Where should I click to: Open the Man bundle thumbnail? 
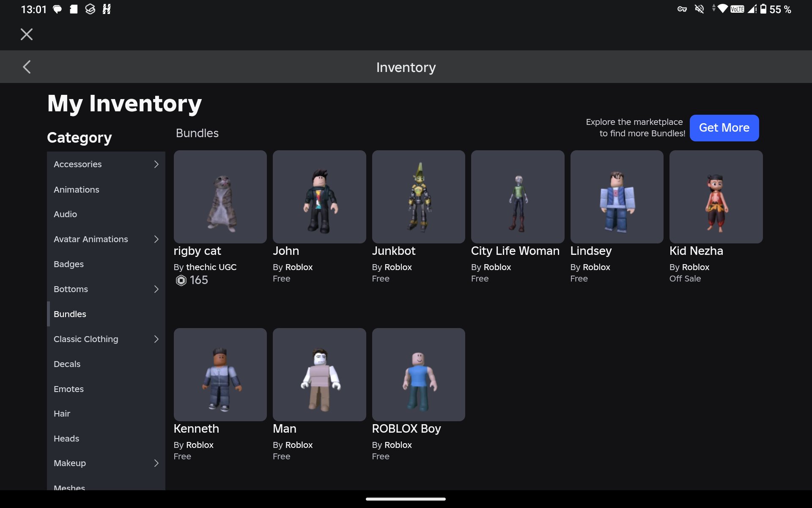tap(319, 375)
